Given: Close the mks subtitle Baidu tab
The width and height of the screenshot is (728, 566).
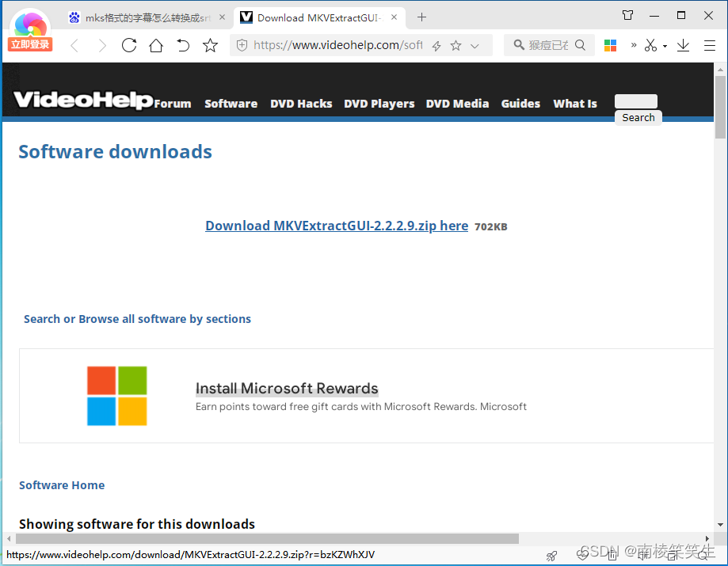Looking at the screenshot, I should click(x=222, y=17).
